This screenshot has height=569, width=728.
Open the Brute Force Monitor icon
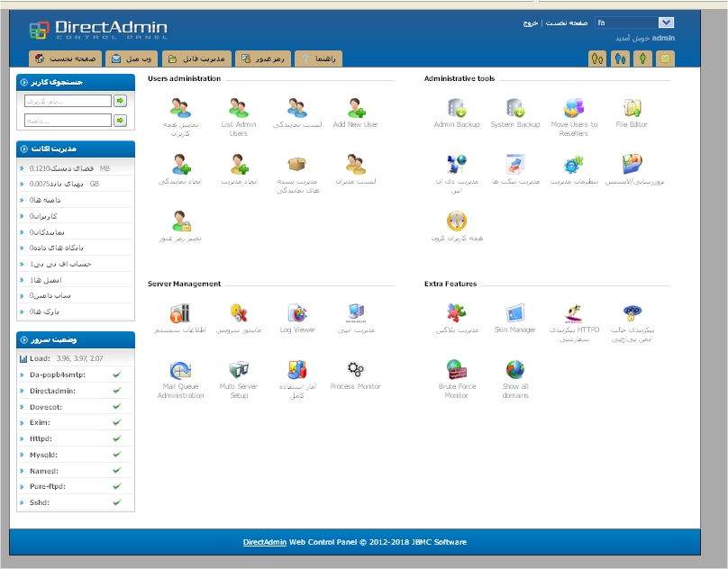tap(457, 370)
